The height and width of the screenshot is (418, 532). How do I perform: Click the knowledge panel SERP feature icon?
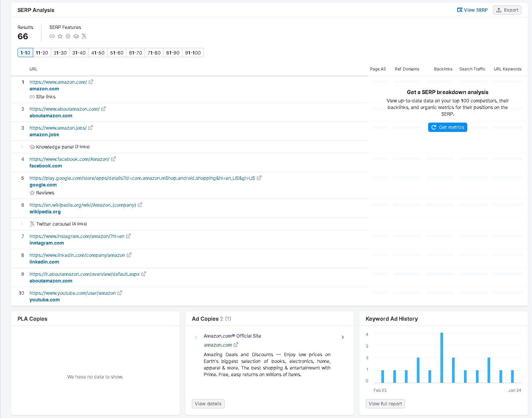76,36
